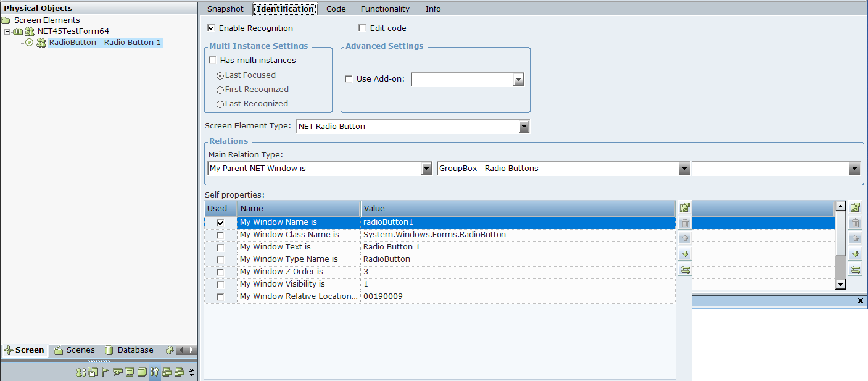
Task: Click the swap arrows icon beside Self properties table
Action: click(685, 269)
